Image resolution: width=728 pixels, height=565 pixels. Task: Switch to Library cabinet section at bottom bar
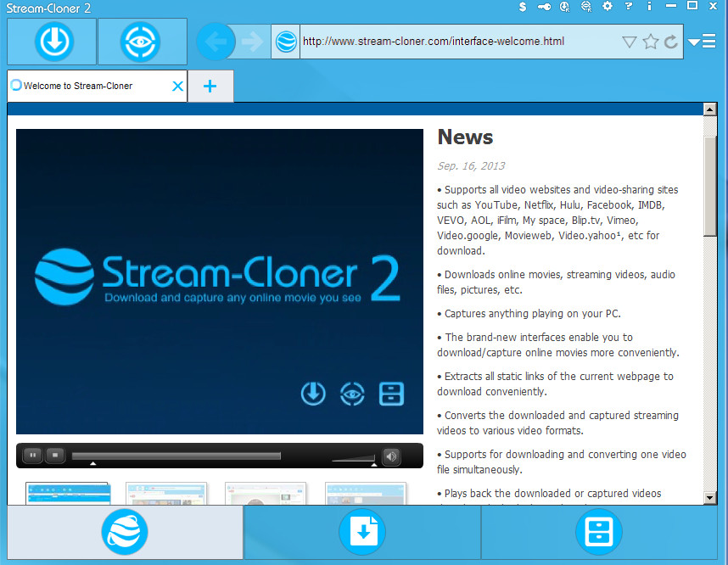pos(599,532)
